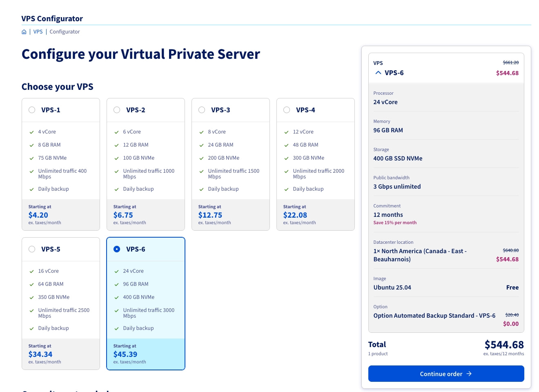Click the Configurator breadcrumb text

tap(65, 32)
